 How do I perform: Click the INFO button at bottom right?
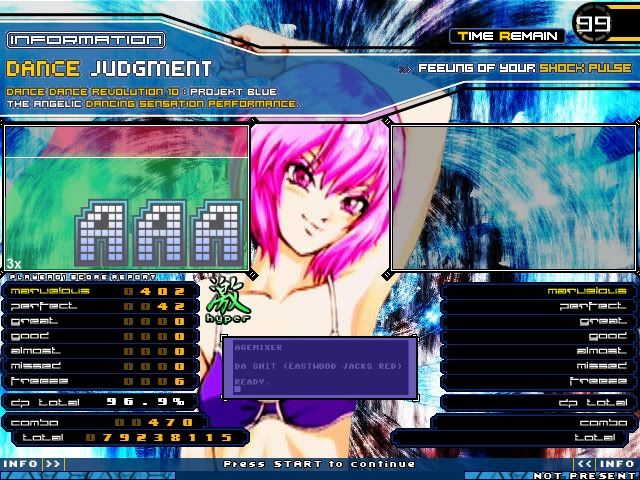point(616,464)
